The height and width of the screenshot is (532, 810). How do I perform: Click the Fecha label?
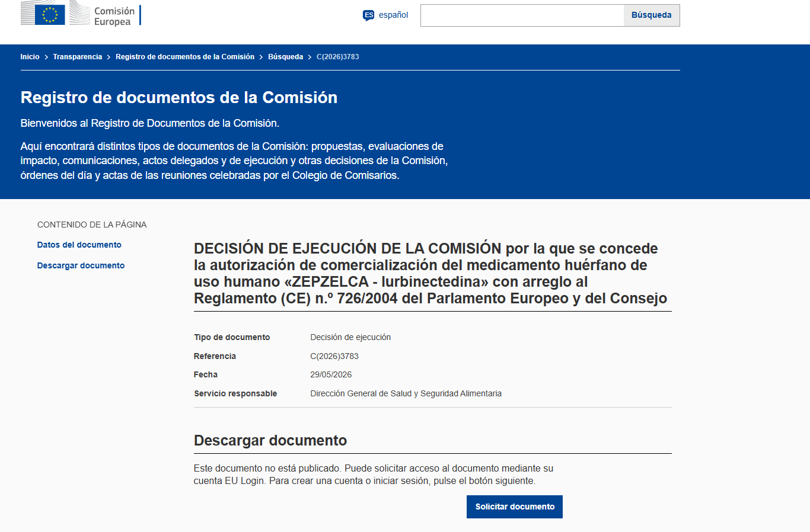coord(206,374)
